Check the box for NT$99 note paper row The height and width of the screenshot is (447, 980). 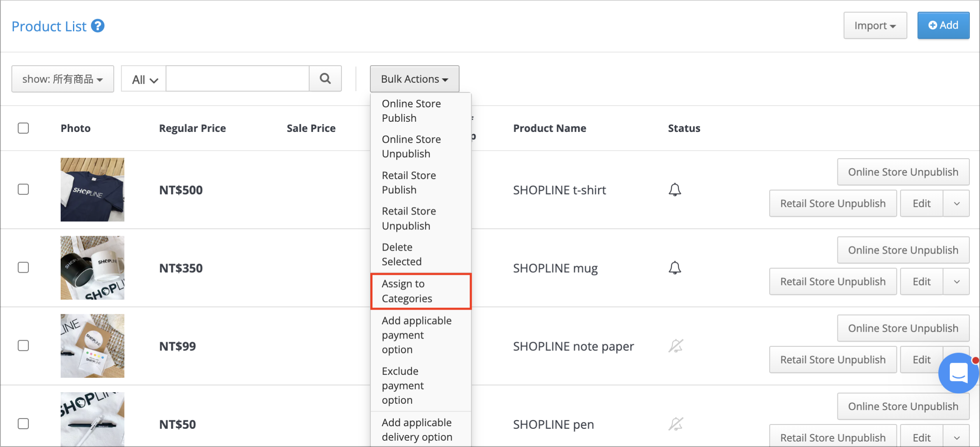(23, 346)
